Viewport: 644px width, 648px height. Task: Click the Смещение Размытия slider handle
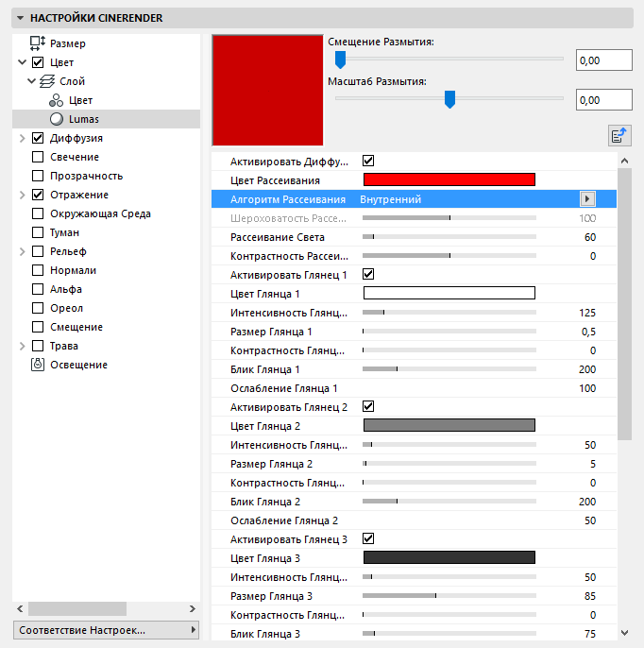click(340, 60)
